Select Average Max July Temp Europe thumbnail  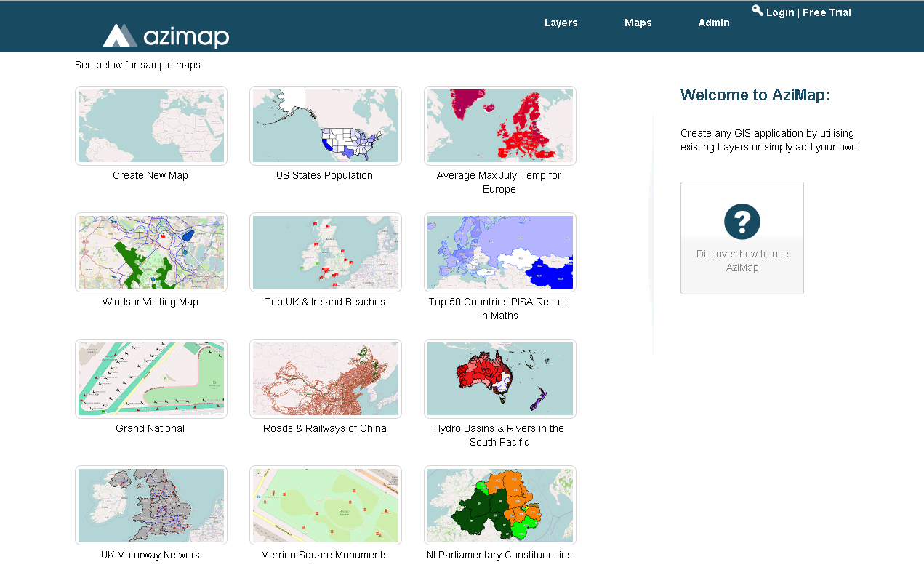pos(500,126)
